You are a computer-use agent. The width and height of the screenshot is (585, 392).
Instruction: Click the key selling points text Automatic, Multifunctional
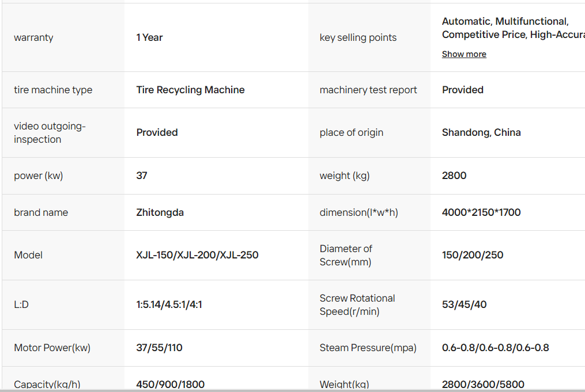(505, 21)
